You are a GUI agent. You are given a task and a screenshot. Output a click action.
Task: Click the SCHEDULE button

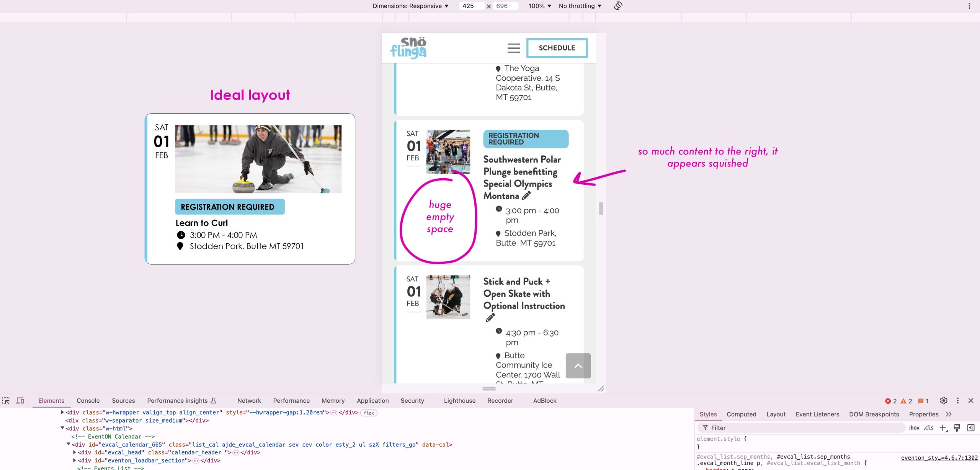(x=557, y=48)
